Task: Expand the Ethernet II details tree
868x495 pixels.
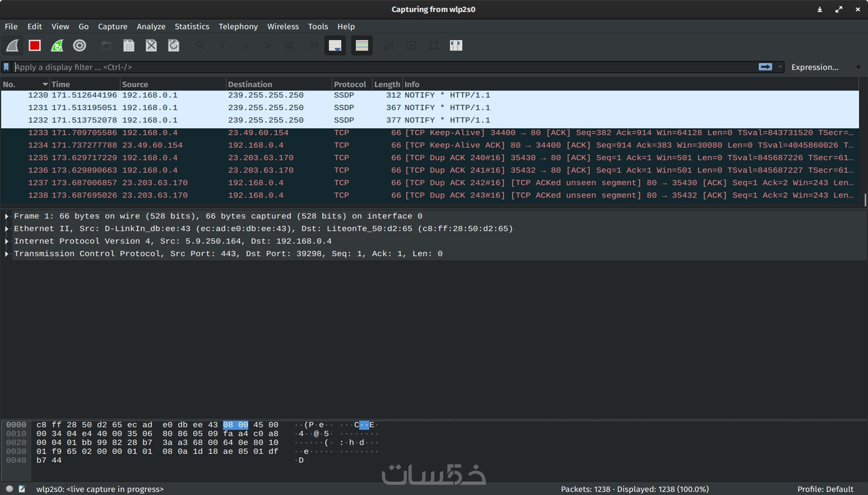Action: tap(7, 229)
